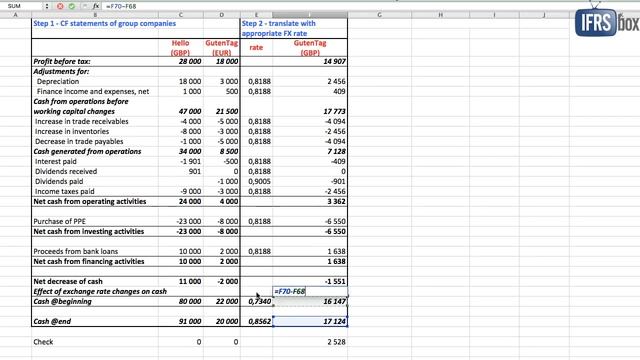Select 'working capital changes' label cell

click(x=95, y=111)
